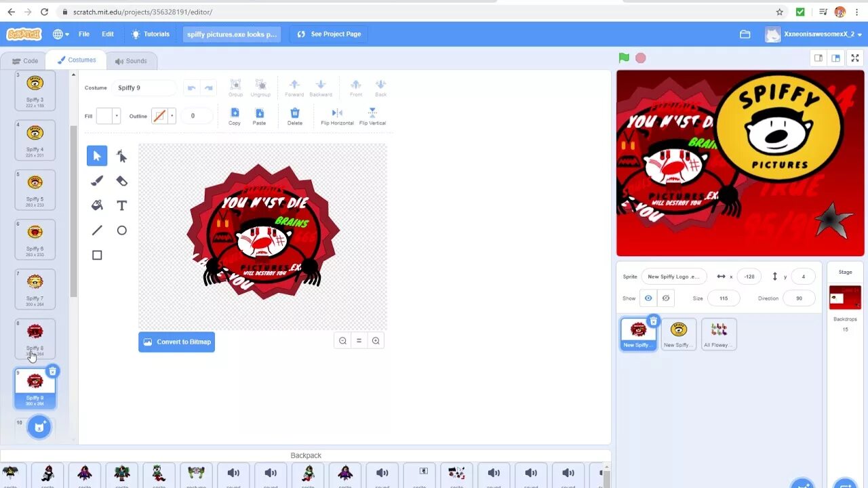The image size is (868, 488).
Task: Select the Text tool
Action: pos(121,205)
